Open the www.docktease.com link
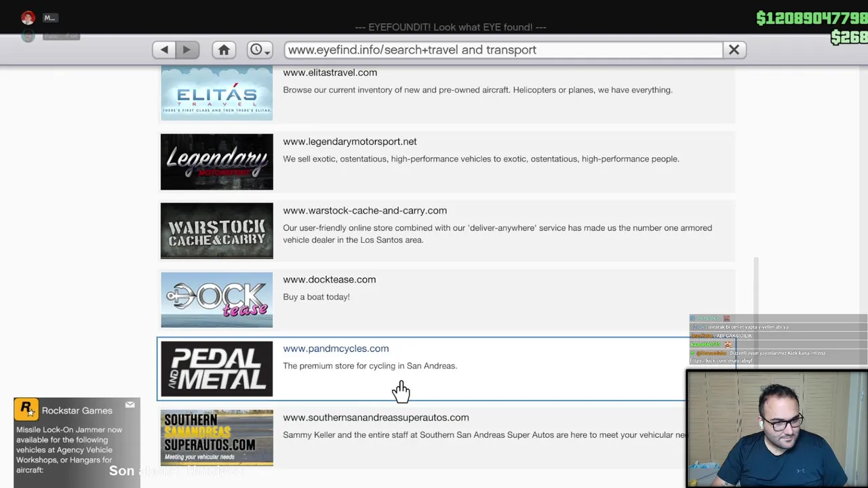 tap(329, 279)
